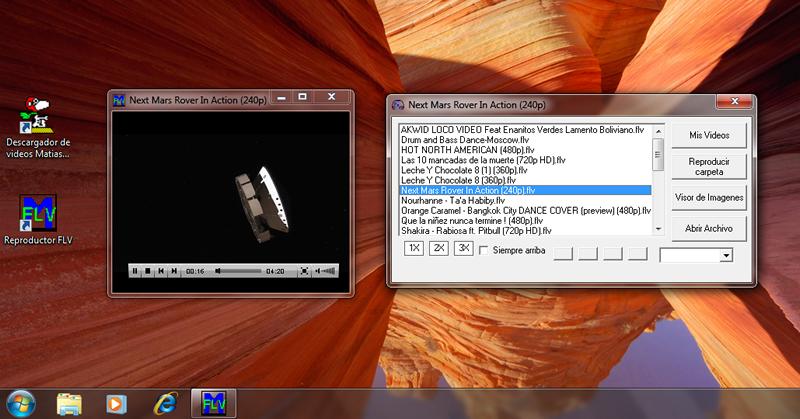Viewport: 800px width, 419px height.
Task: Open Descargador de videos Matias desktop shortcut
Action: coord(37,128)
